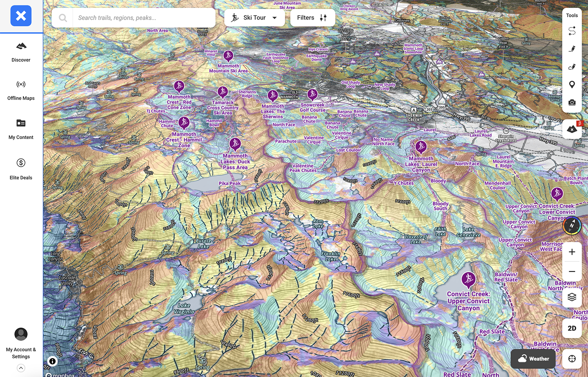Select the route builder tool

(572, 31)
